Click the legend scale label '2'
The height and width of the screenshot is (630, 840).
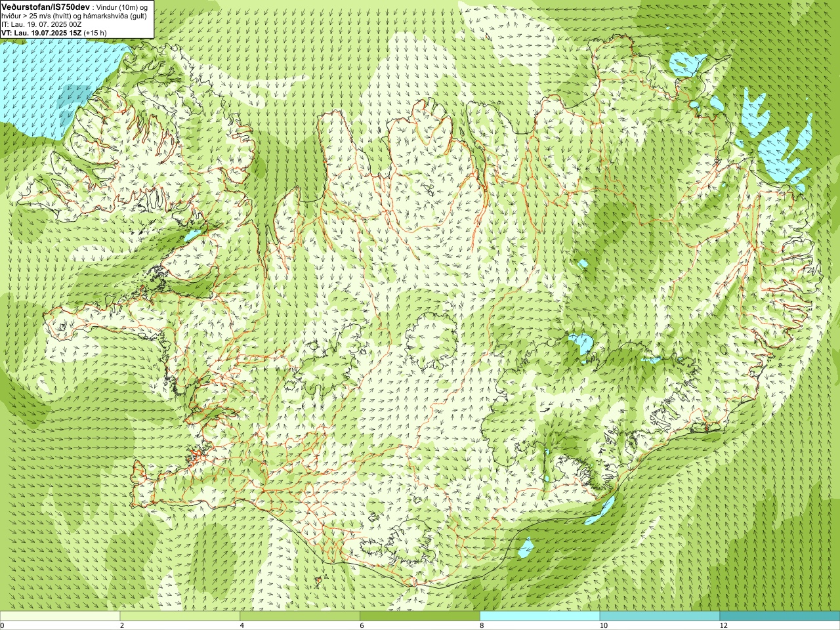(x=122, y=625)
